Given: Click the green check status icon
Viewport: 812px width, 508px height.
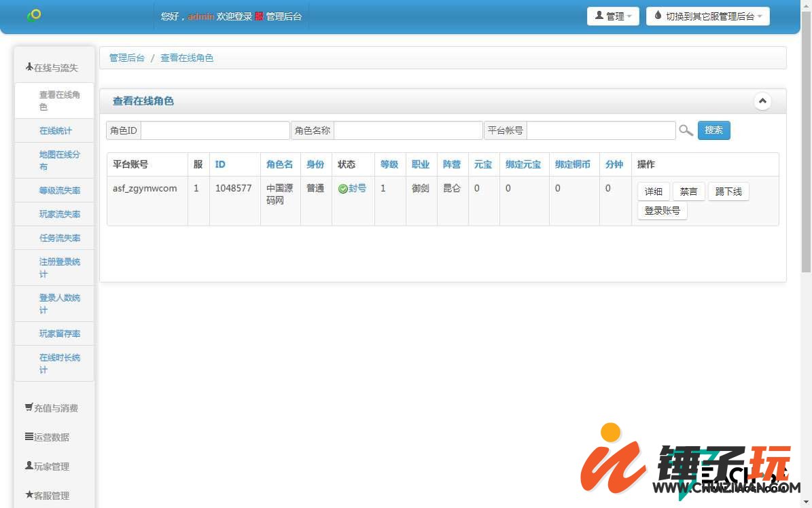Looking at the screenshot, I should click(x=342, y=189).
